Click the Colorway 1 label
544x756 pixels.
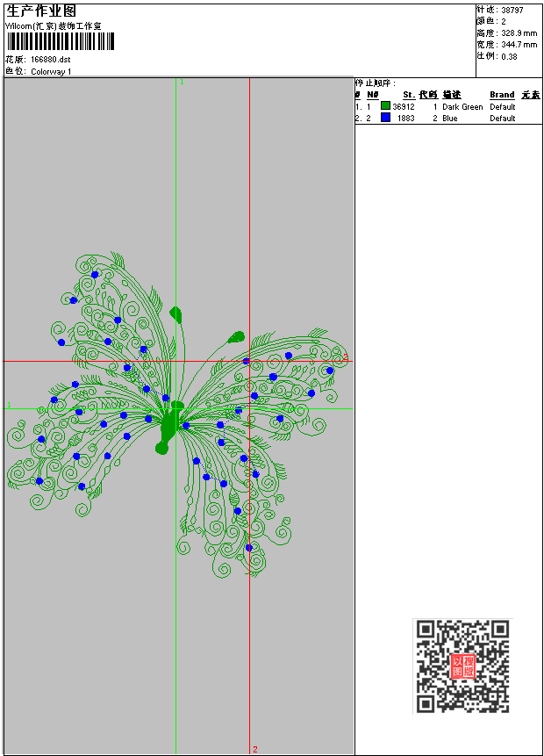coord(51,71)
